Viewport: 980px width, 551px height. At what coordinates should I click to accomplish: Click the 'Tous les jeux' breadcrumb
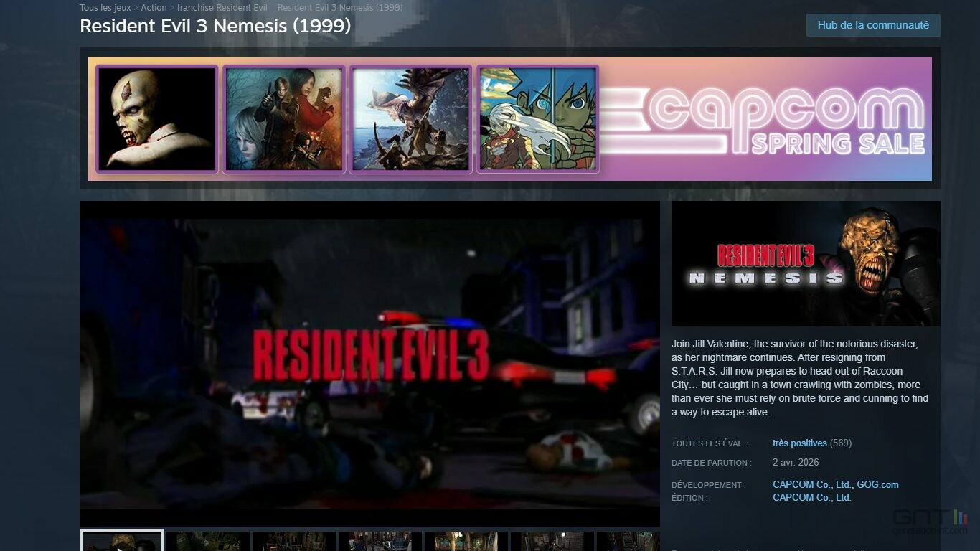pyautogui.click(x=105, y=8)
